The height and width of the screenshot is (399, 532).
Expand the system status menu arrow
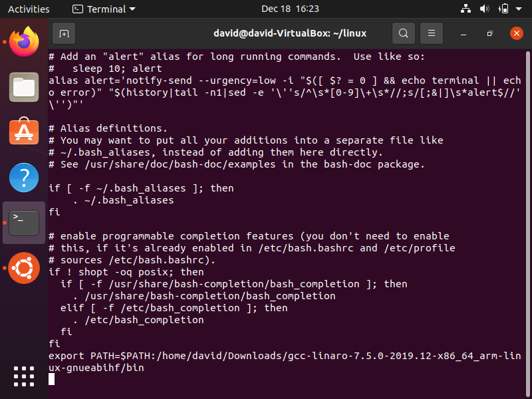(x=519, y=9)
